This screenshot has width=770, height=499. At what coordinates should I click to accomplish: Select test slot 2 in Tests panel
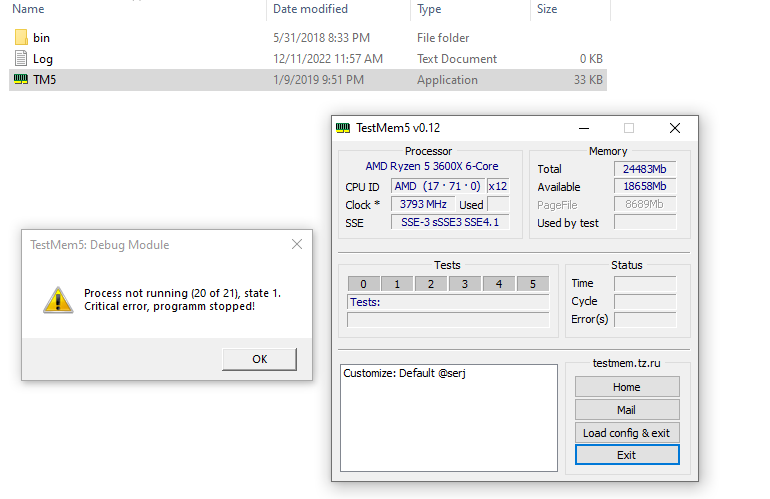[x=431, y=284]
